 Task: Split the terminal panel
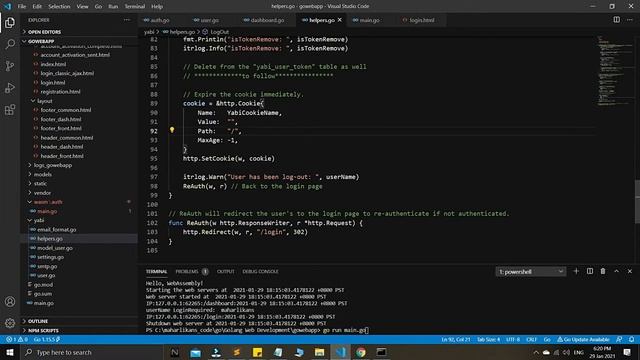[590, 271]
